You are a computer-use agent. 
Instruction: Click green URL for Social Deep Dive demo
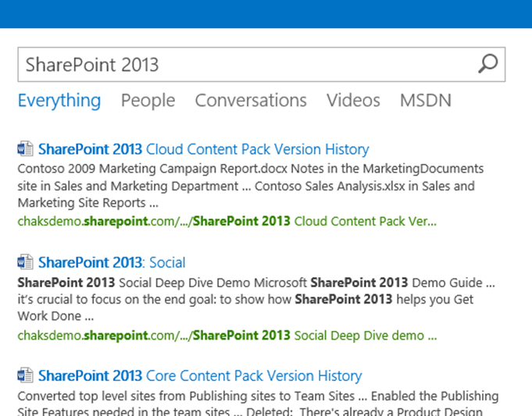click(x=227, y=336)
